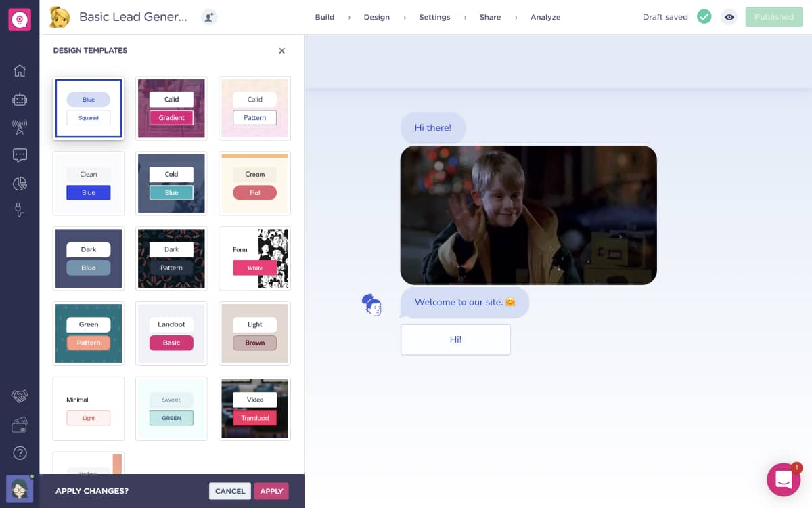Click the bot avatar beside welcome message
Image resolution: width=812 pixels, height=508 pixels.
tap(372, 305)
